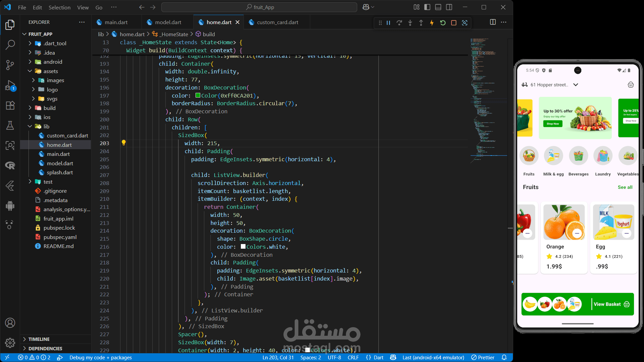Screen dimensions: 644x362
Task: Split the editor right
Action: click(x=493, y=22)
